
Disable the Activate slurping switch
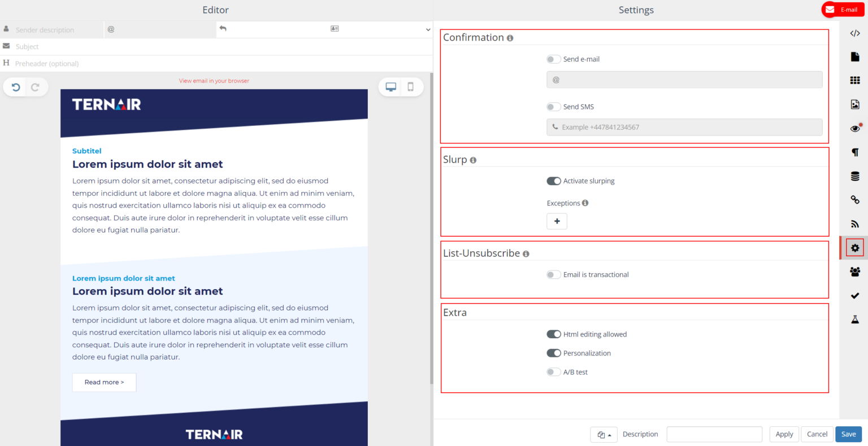coord(554,181)
